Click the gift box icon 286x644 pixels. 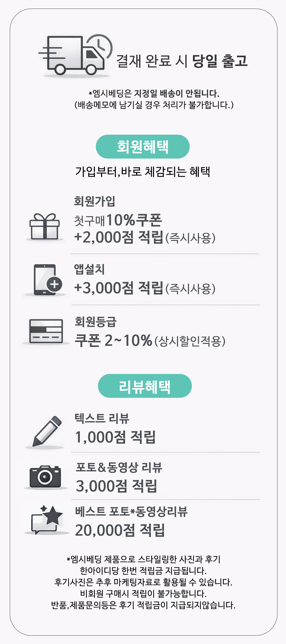(x=45, y=227)
